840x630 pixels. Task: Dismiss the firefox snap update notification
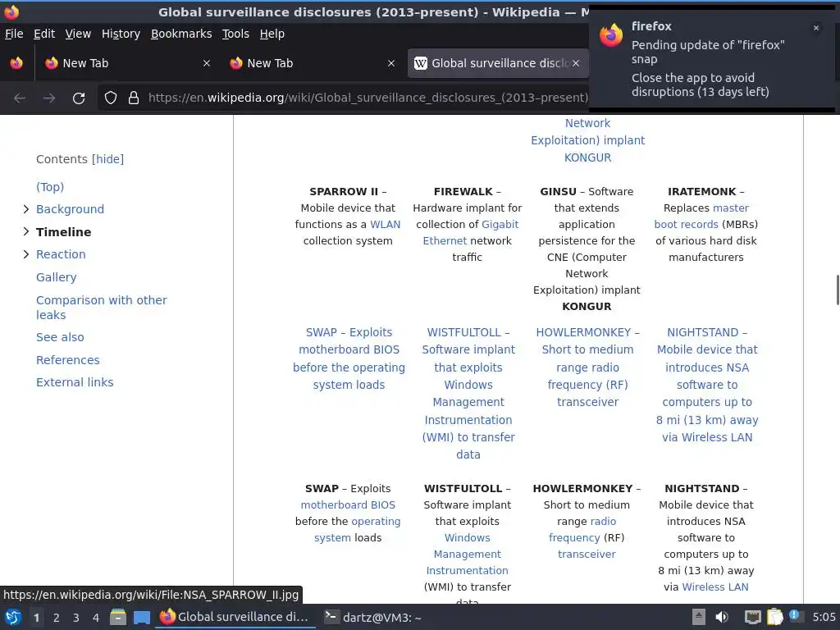click(x=816, y=28)
